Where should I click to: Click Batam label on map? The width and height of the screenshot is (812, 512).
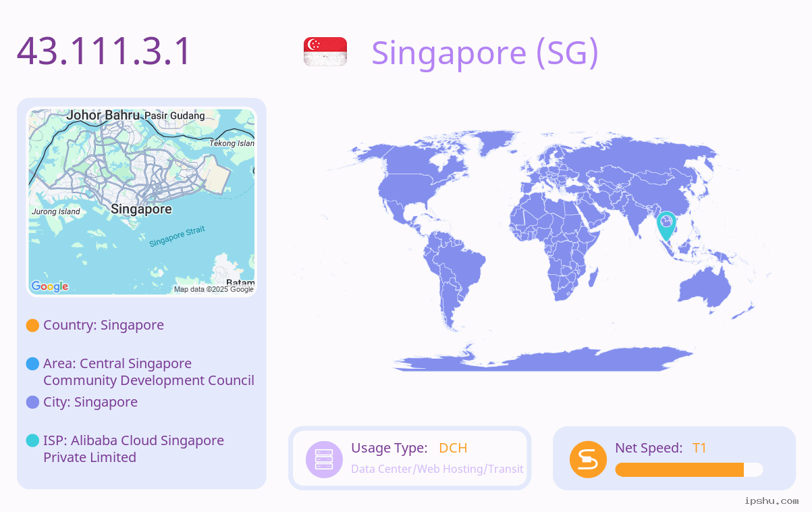pos(240,282)
